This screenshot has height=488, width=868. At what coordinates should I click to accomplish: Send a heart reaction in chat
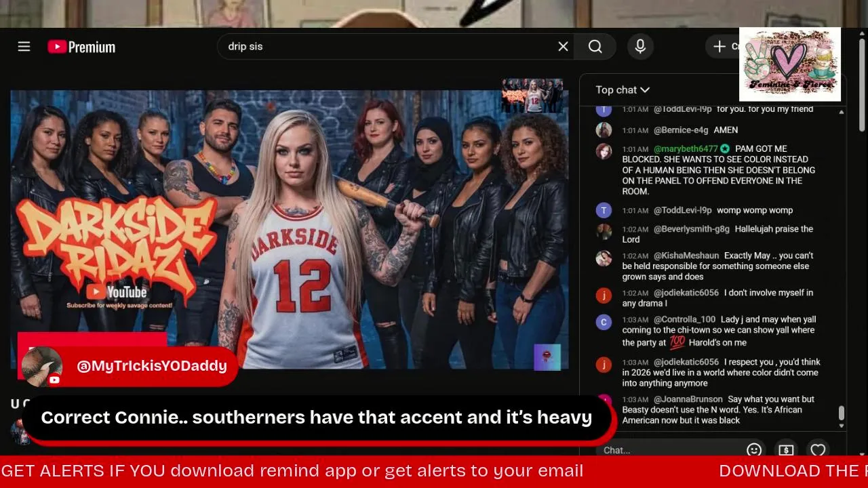point(818,450)
